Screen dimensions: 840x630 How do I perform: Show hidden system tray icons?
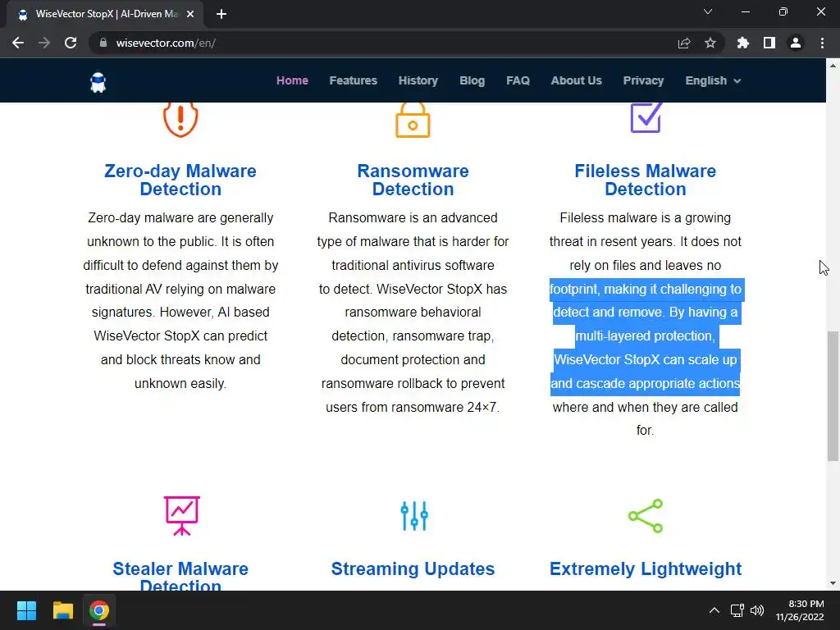(714, 610)
